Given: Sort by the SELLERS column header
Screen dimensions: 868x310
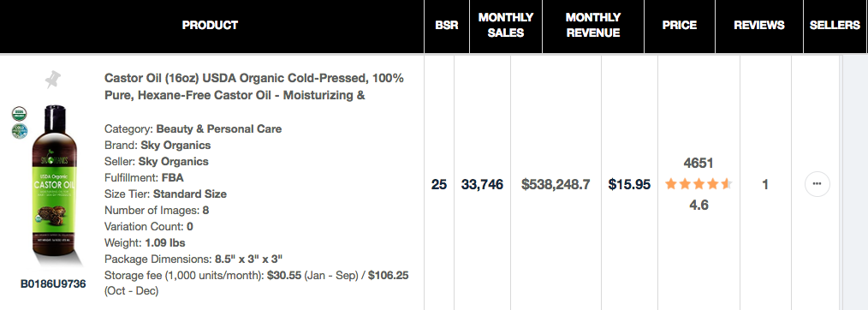Looking at the screenshot, I should (835, 25).
